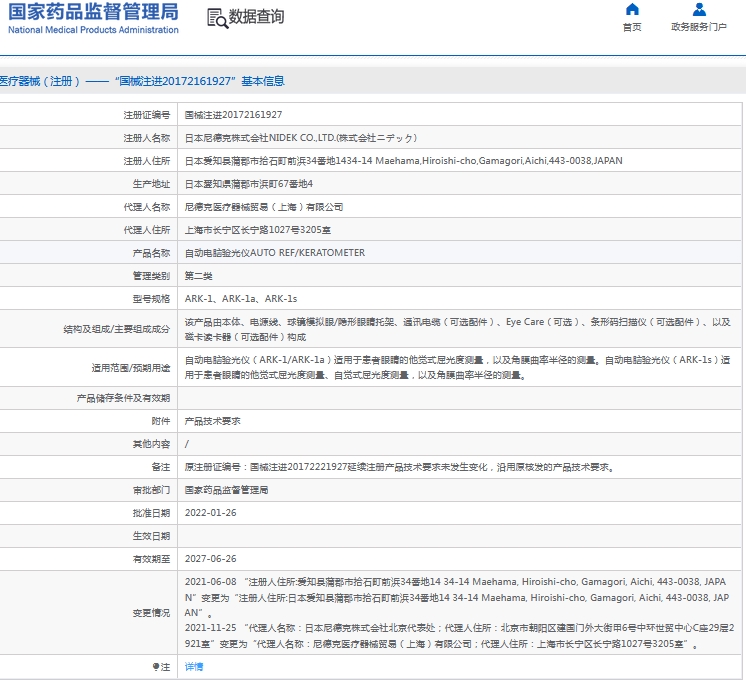Click the 国家药品监督管理局 logo
The image size is (746, 682).
93,18
